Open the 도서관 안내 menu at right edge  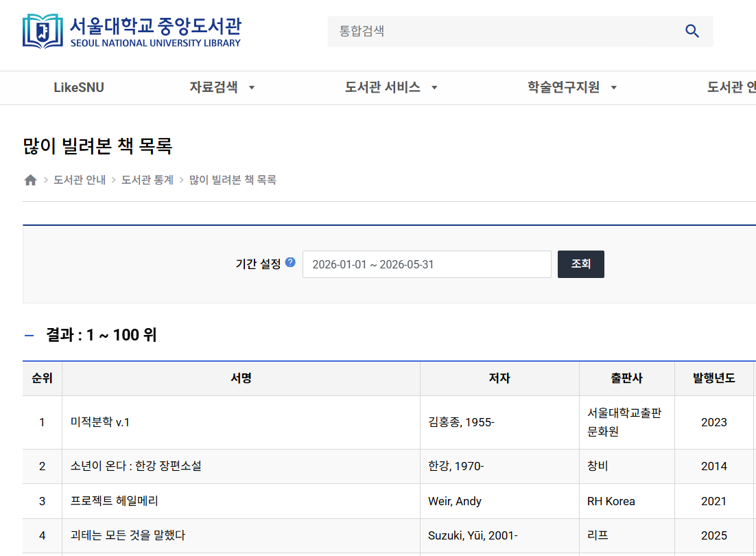(731, 87)
